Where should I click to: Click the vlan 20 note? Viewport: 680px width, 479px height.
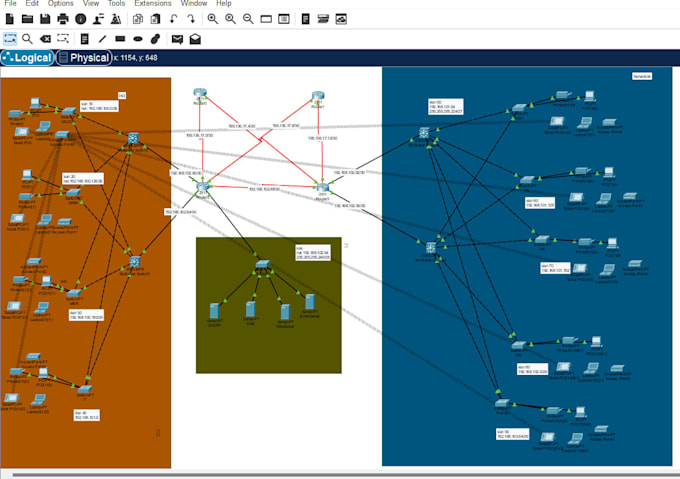pyautogui.click(x=83, y=179)
